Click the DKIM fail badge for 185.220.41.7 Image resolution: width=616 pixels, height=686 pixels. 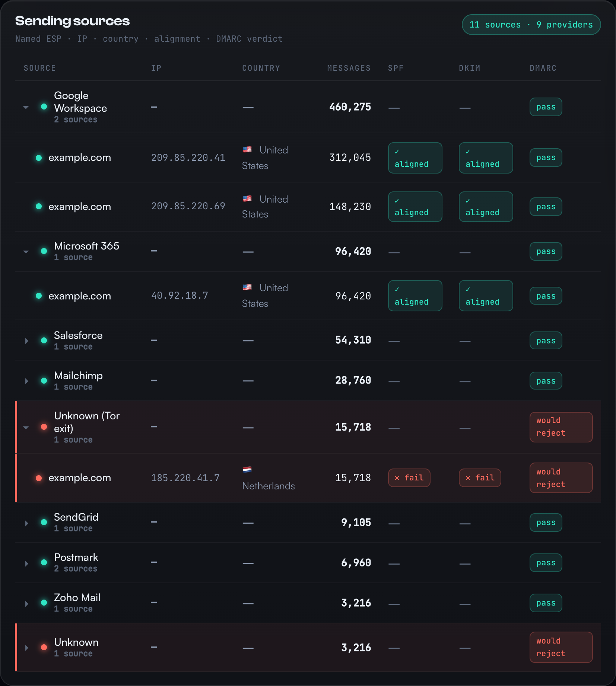pyautogui.click(x=480, y=478)
